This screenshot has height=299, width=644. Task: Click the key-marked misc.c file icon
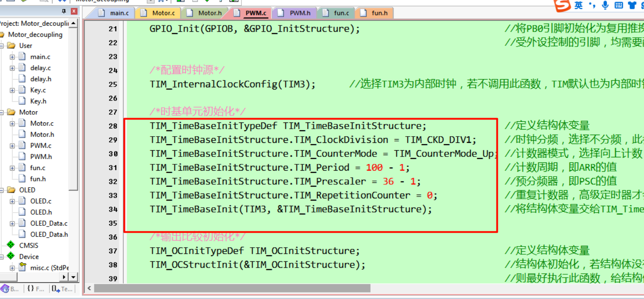23,267
